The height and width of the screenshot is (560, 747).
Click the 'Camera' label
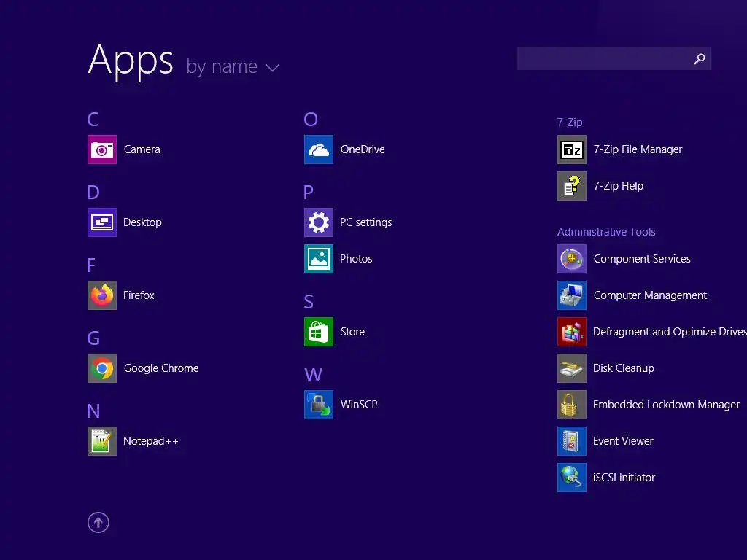(x=142, y=149)
